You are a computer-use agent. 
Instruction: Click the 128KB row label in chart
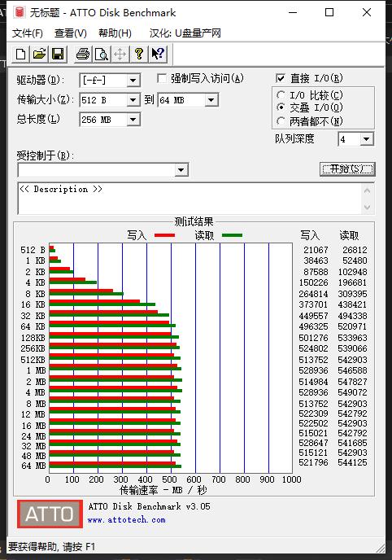tap(33, 338)
